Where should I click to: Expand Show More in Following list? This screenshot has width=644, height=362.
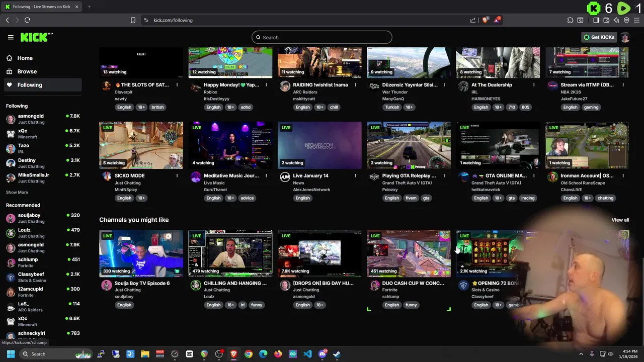click(x=17, y=192)
